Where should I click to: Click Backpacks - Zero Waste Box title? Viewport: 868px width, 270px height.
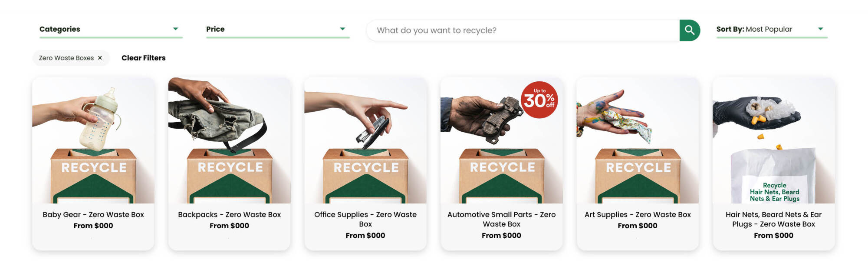click(229, 214)
